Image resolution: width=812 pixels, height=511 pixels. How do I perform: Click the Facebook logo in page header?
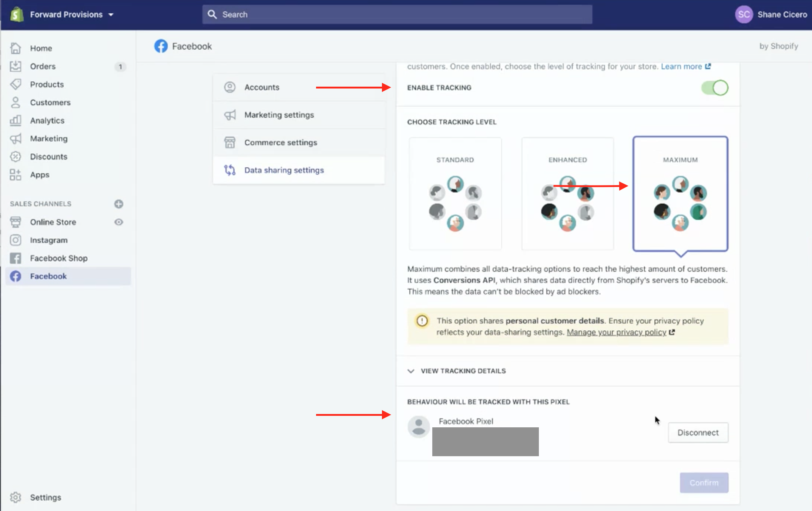click(161, 46)
